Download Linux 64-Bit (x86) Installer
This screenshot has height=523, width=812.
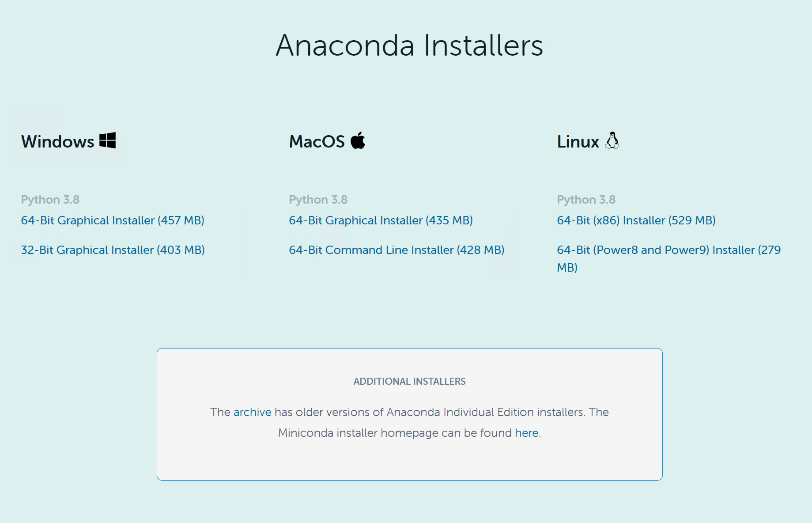(x=636, y=220)
